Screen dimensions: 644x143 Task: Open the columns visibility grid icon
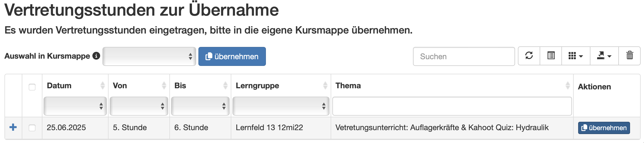coord(576,56)
